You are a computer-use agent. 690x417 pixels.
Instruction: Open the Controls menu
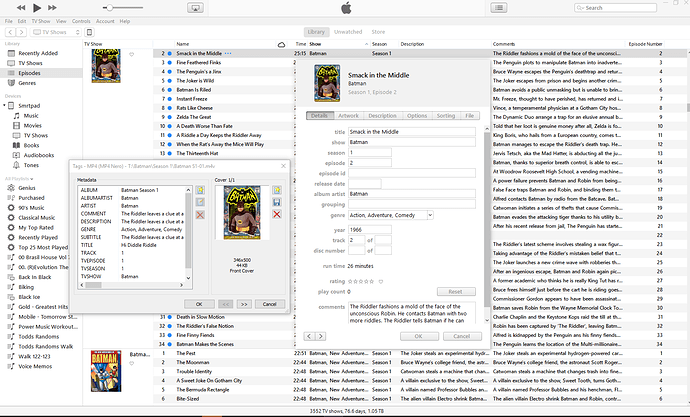pyautogui.click(x=81, y=21)
